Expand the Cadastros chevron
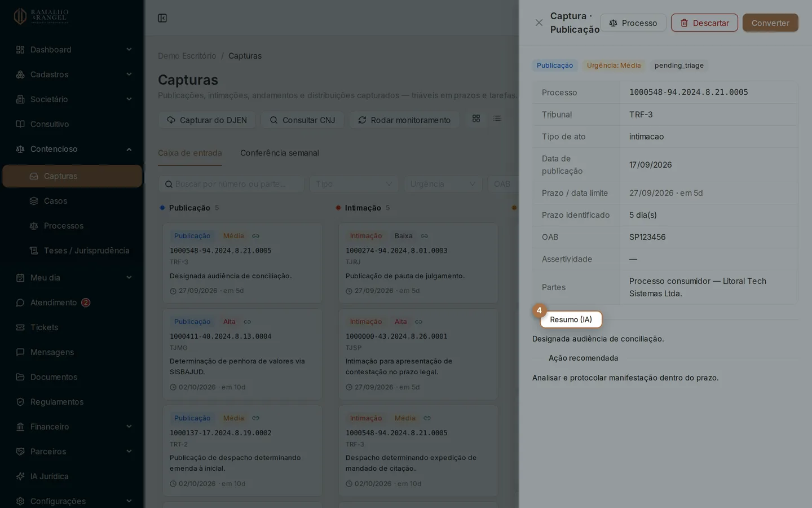This screenshot has height=508, width=812. [x=129, y=75]
